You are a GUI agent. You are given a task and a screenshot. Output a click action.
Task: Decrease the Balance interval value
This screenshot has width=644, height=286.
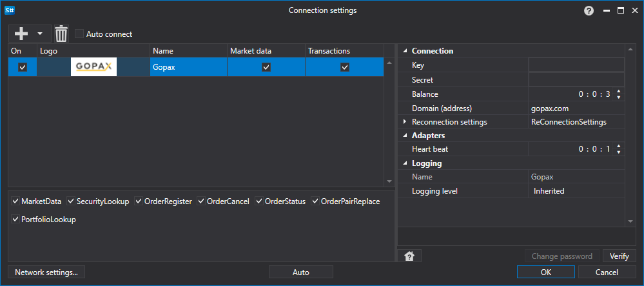618,97
